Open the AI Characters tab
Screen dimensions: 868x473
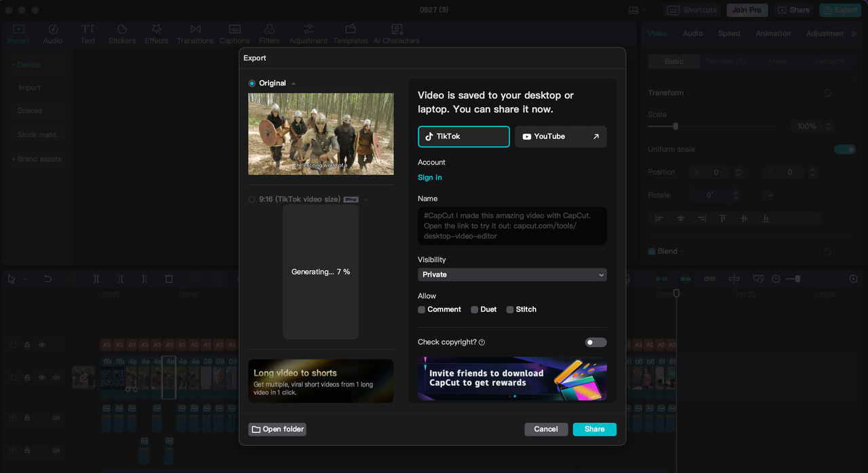click(397, 34)
